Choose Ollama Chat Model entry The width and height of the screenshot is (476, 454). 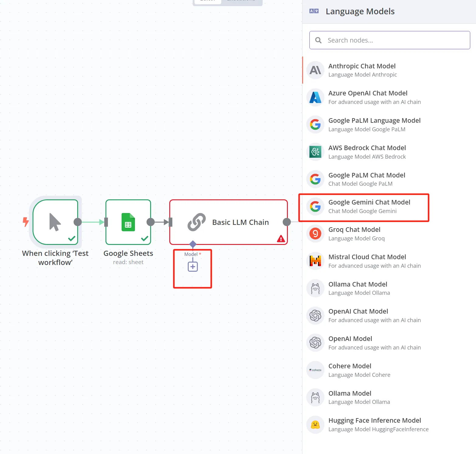tap(389, 288)
